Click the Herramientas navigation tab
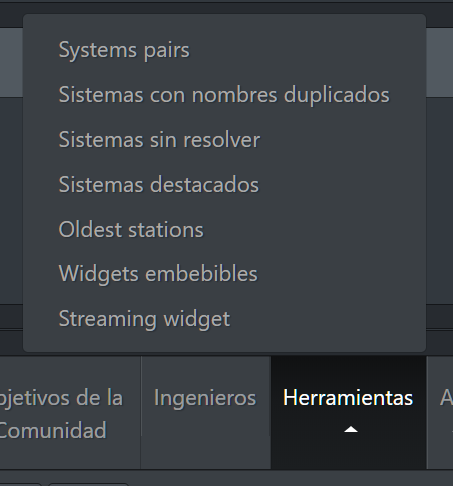The image size is (453, 486). (348, 412)
